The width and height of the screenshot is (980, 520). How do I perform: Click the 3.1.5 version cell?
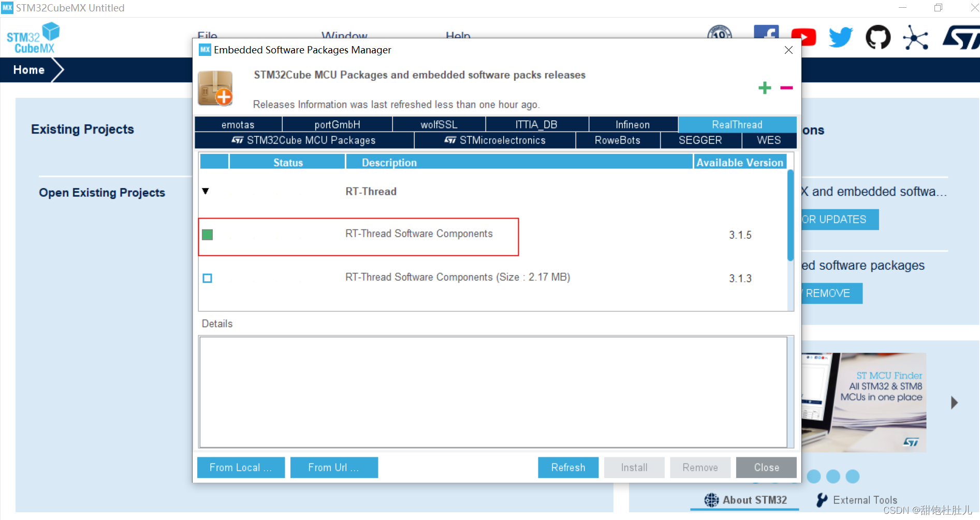click(x=740, y=235)
